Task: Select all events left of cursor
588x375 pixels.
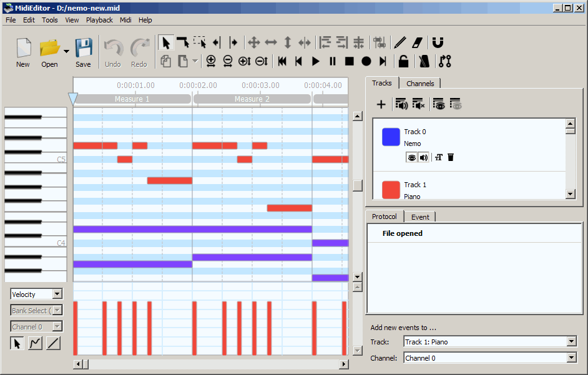Action: point(217,43)
